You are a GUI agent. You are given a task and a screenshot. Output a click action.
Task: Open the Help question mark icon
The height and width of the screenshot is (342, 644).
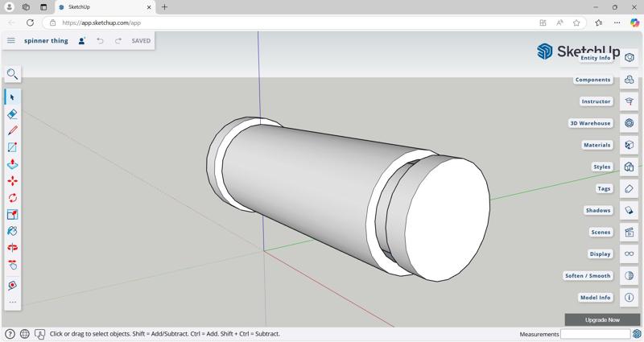[x=10, y=334]
